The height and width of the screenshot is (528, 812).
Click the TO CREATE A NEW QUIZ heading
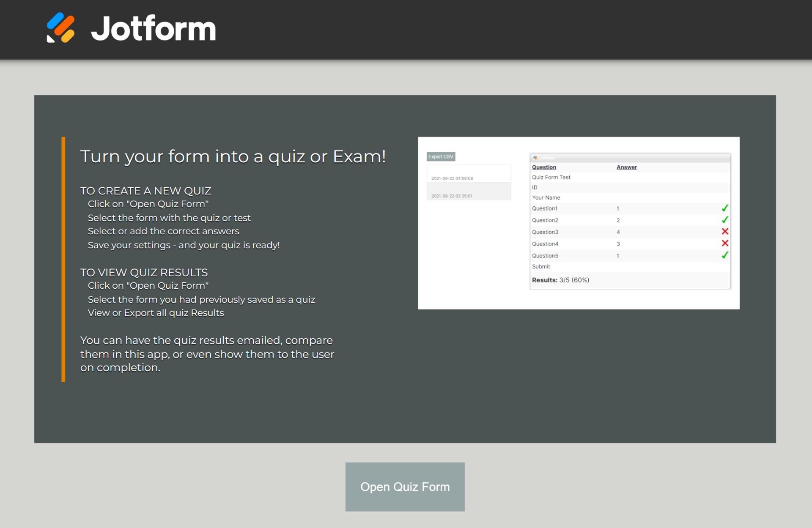pos(146,191)
